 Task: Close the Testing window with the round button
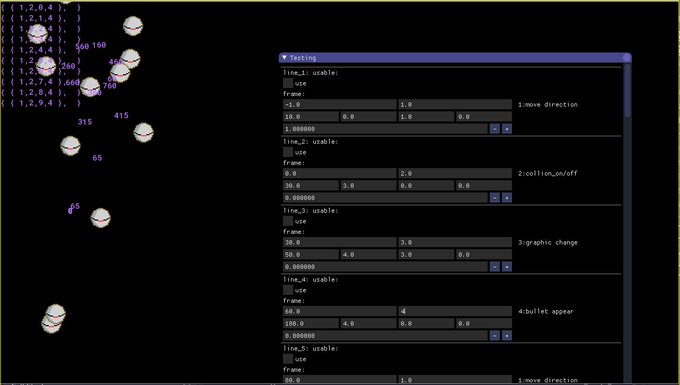pos(626,58)
